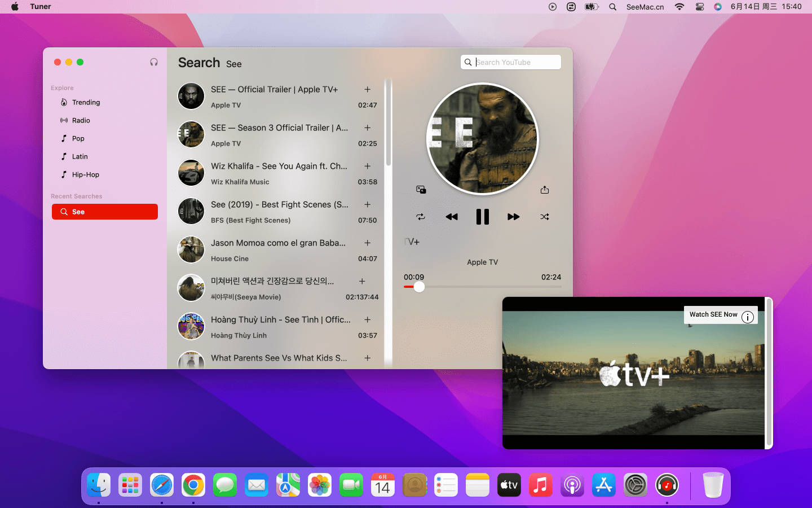Viewport: 812px width, 508px height.
Task: Play "Jason Momoa como el gran Baba" result
Action: coord(278,243)
